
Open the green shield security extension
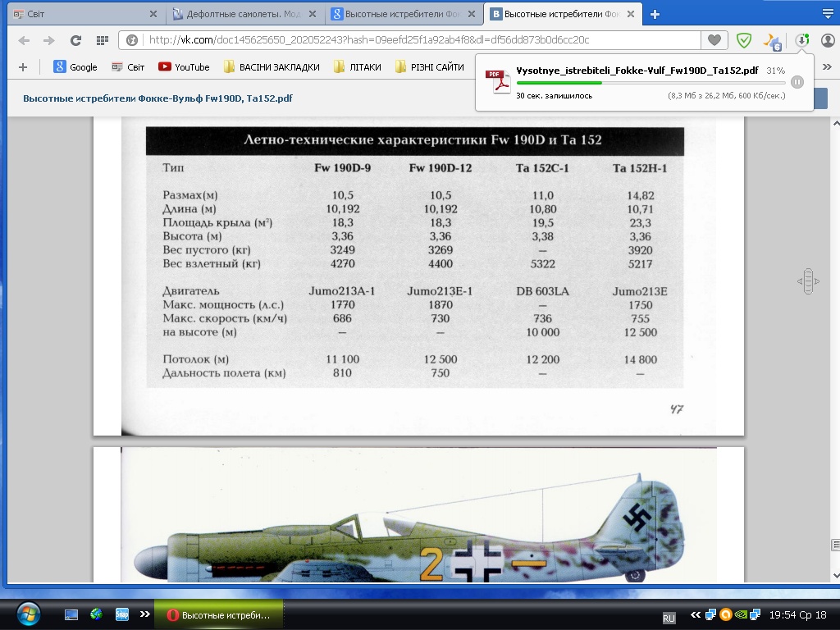[x=744, y=40]
